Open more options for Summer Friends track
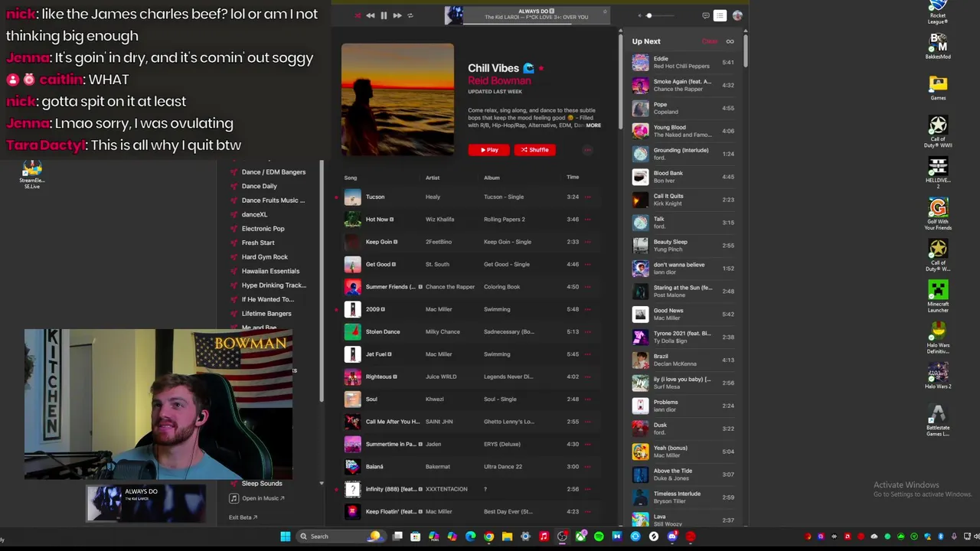The width and height of the screenshot is (980, 551). [x=588, y=287]
